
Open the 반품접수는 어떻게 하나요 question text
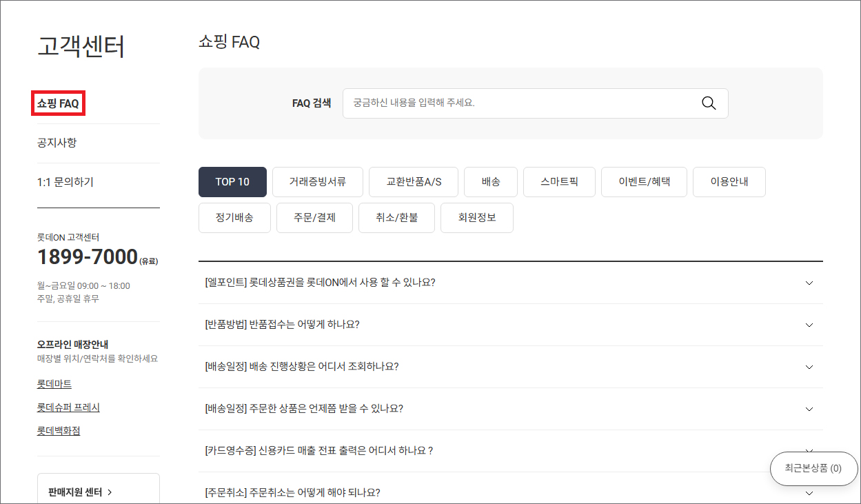click(282, 325)
